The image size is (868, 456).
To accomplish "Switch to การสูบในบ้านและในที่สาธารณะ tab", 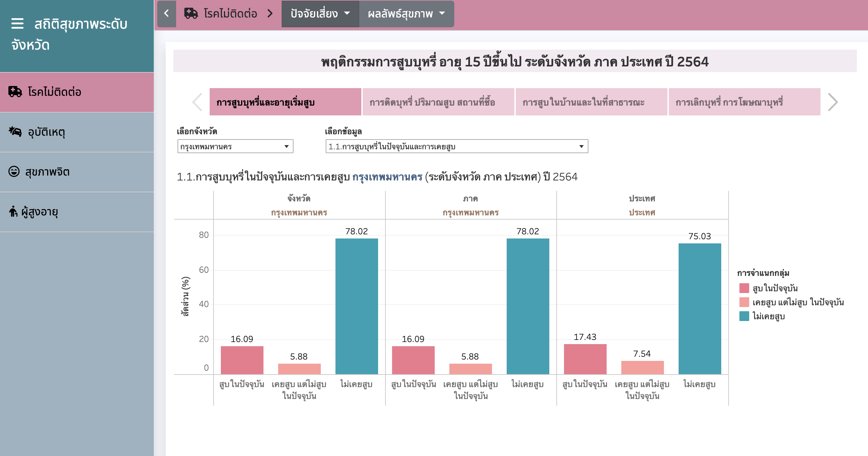I will point(591,102).
